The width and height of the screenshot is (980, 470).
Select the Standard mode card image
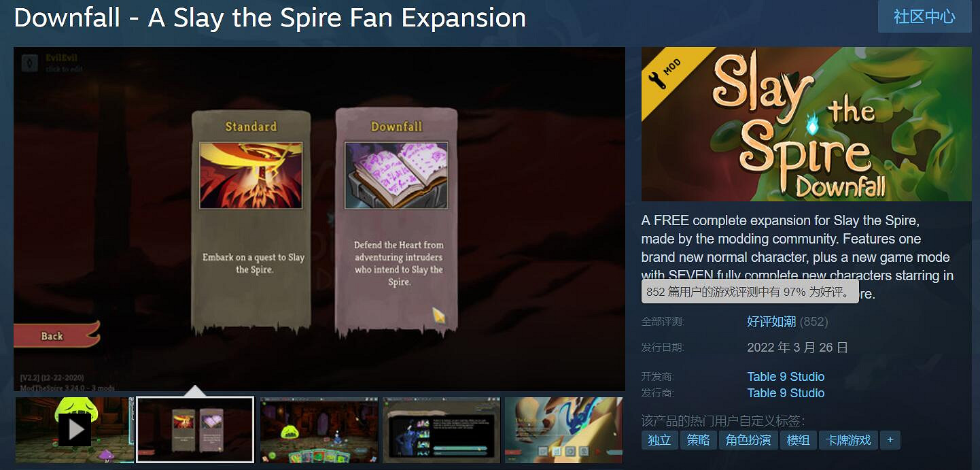251,175
